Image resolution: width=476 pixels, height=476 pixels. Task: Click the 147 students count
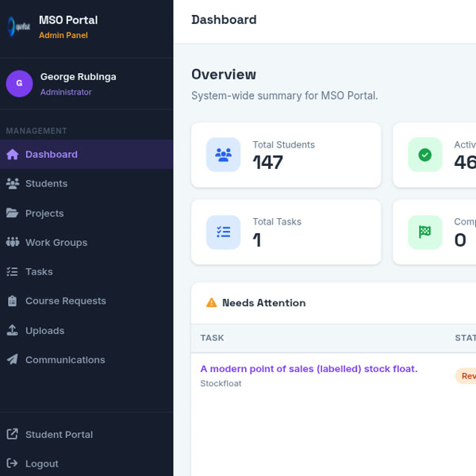[268, 162]
